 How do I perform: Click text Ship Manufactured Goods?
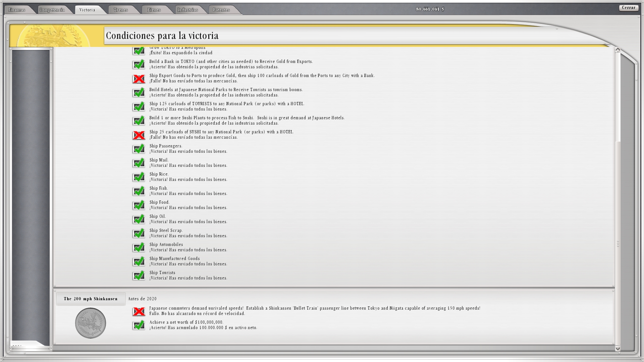click(x=174, y=258)
